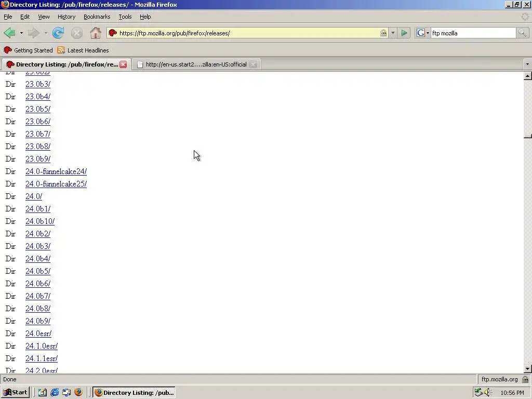Screen dimensions: 532x399
Task: Click the padlock icon inside the address bar
Action: pos(383,33)
